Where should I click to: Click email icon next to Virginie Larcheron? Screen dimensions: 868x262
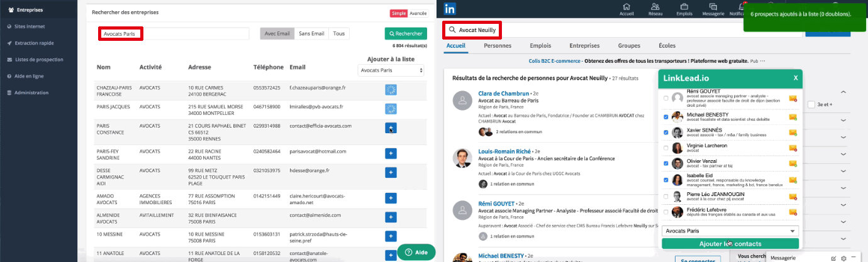pyautogui.click(x=793, y=148)
